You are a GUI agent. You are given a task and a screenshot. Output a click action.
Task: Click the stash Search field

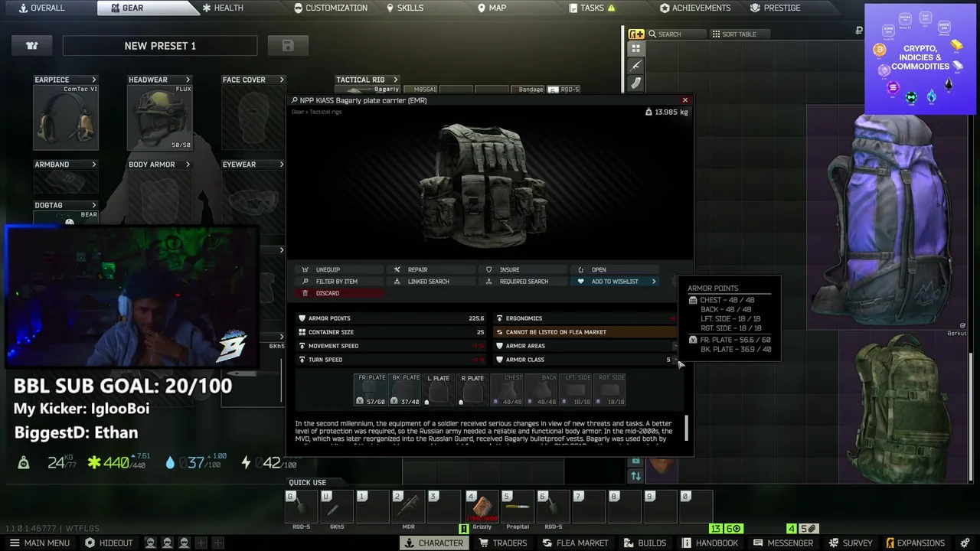[676, 34]
